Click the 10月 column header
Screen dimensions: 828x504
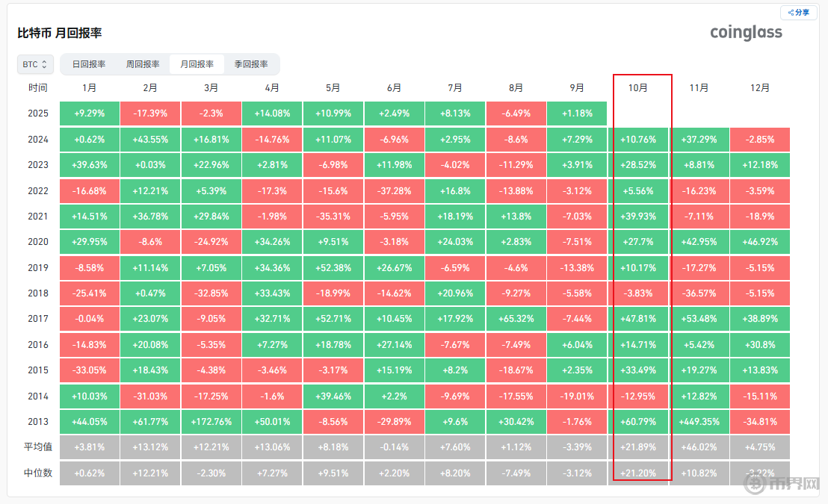tap(637, 88)
